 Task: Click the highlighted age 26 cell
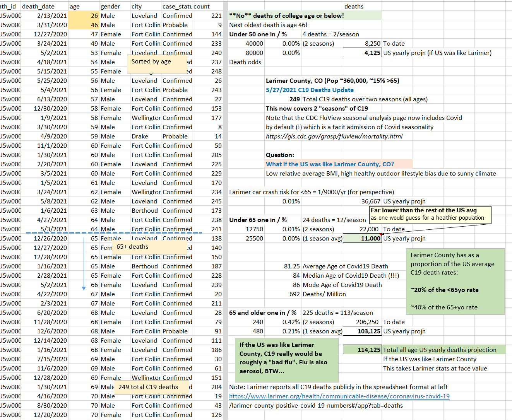click(84, 15)
